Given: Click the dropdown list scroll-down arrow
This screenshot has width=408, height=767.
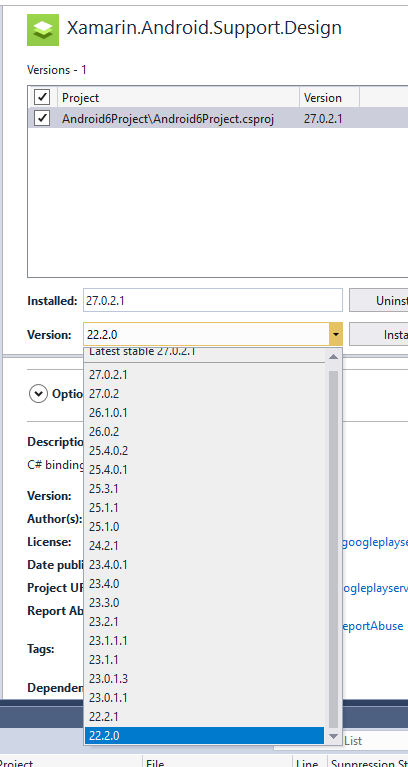Looking at the screenshot, I should tap(333, 736).
